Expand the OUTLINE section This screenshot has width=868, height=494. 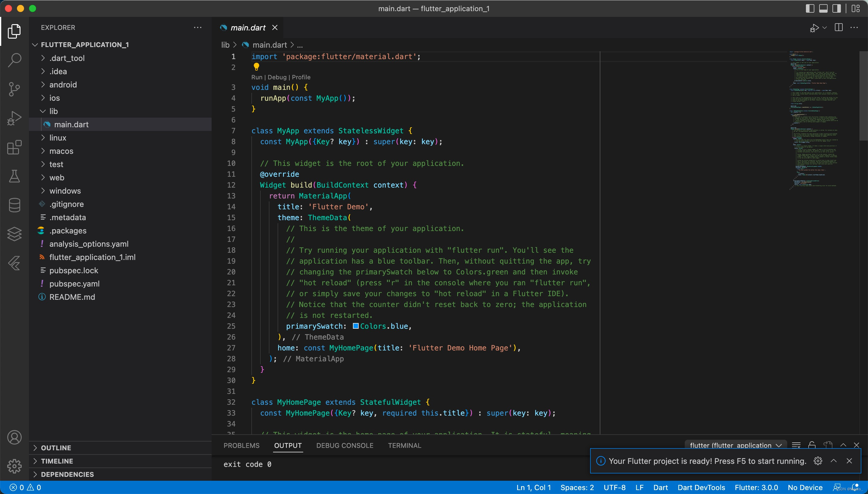pyautogui.click(x=56, y=448)
